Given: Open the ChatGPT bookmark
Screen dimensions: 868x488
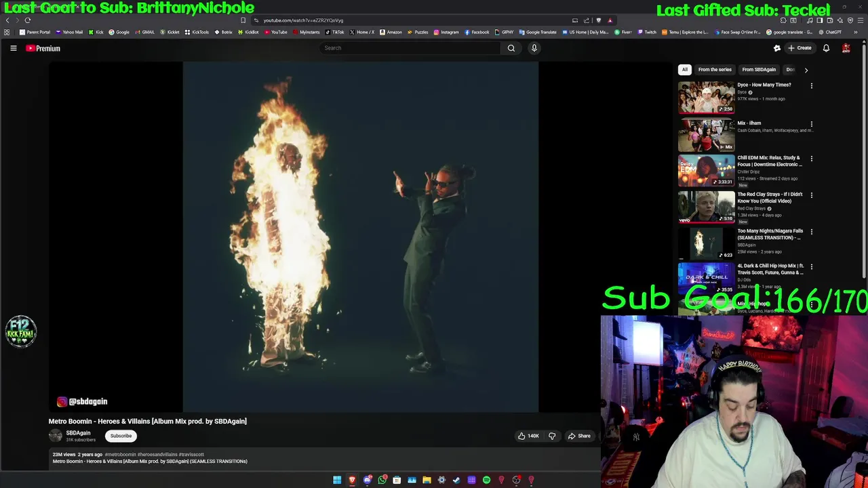Looking at the screenshot, I should pos(830,32).
